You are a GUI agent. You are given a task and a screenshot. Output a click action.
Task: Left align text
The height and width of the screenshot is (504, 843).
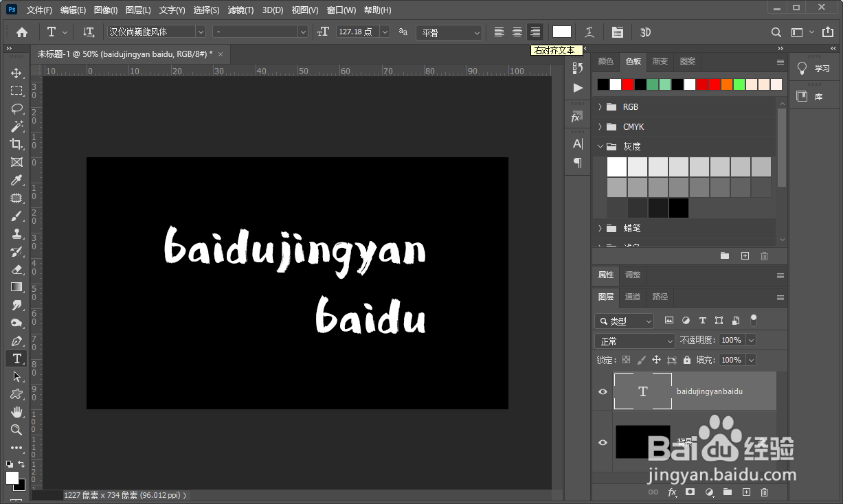(499, 32)
